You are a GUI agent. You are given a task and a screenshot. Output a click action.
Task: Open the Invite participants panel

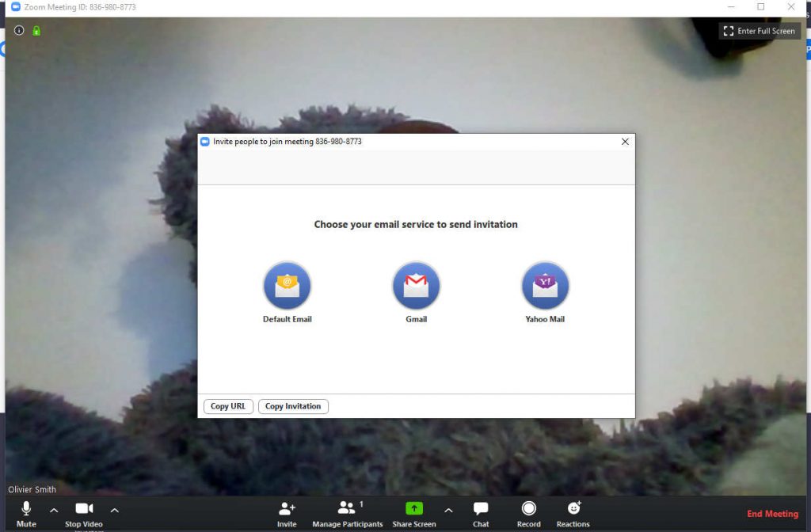pyautogui.click(x=287, y=513)
